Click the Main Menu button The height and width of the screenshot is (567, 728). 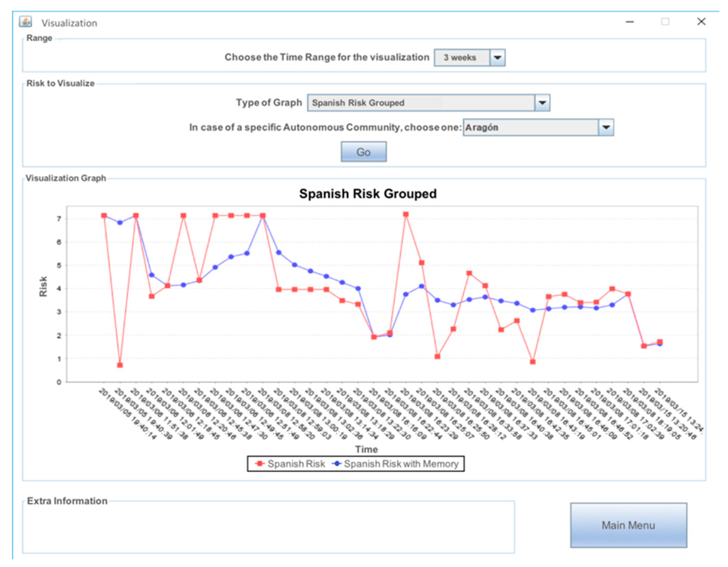628,525
